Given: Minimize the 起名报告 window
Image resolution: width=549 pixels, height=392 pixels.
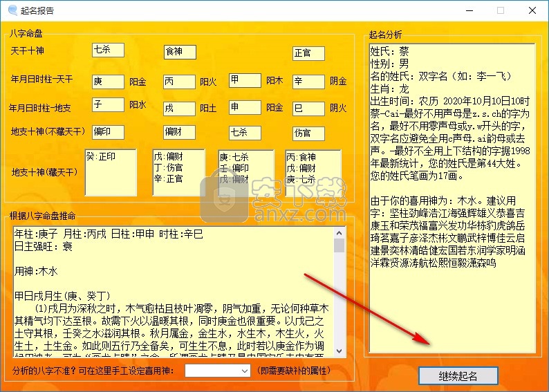Looking at the screenshot, I should click(x=469, y=10).
